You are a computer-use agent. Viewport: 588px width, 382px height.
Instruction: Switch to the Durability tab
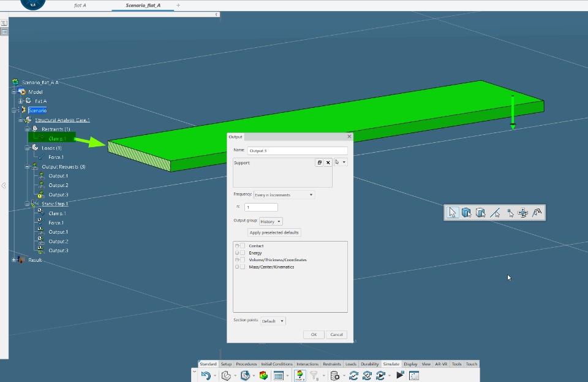370,364
